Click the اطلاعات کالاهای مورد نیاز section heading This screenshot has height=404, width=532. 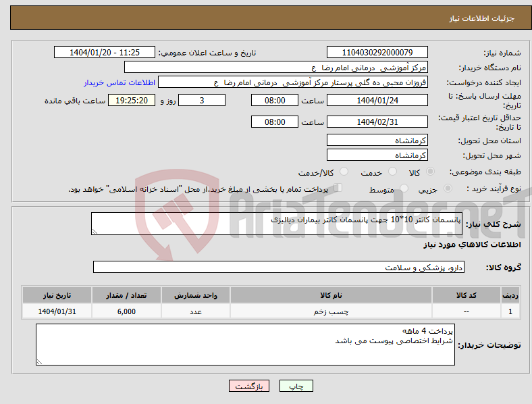pos(472,245)
